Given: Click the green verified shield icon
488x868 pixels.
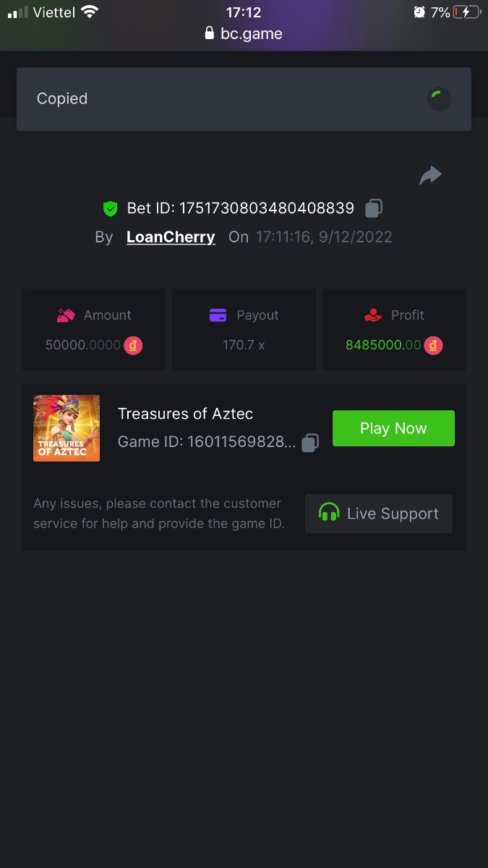Looking at the screenshot, I should 110,209.
